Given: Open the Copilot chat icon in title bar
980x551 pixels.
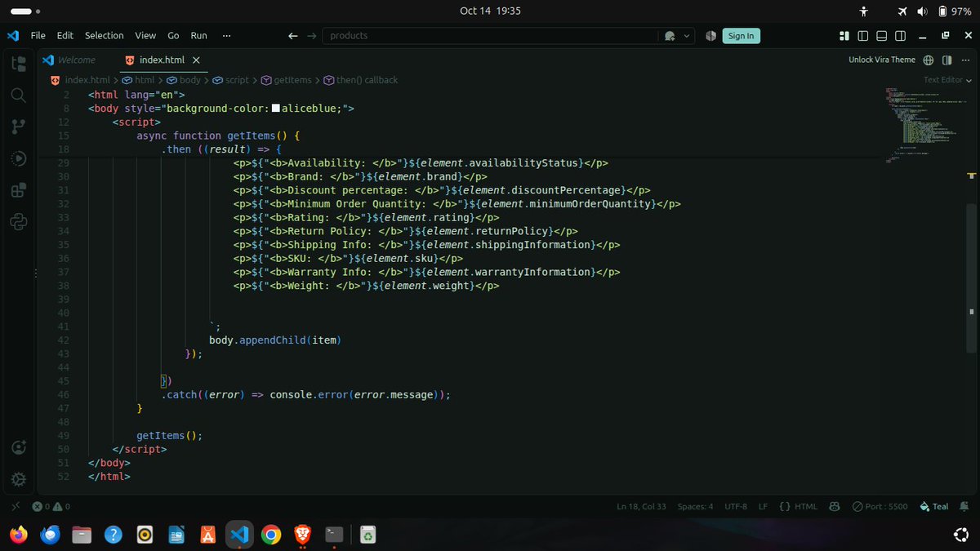Looking at the screenshot, I should (x=670, y=36).
